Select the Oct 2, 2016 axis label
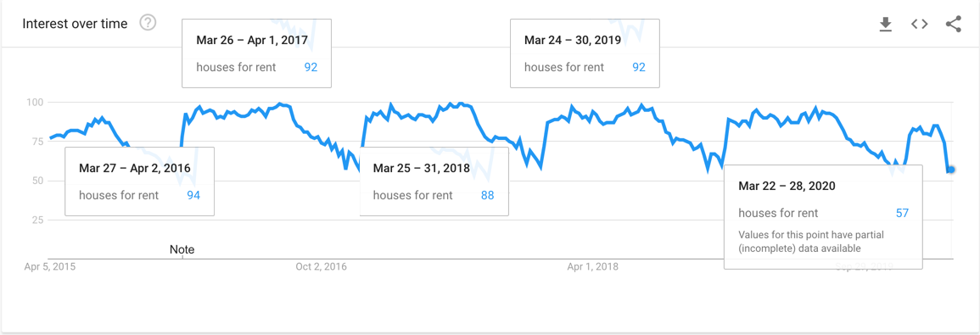The width and height of the screenshot is (980, 335). 322,267
